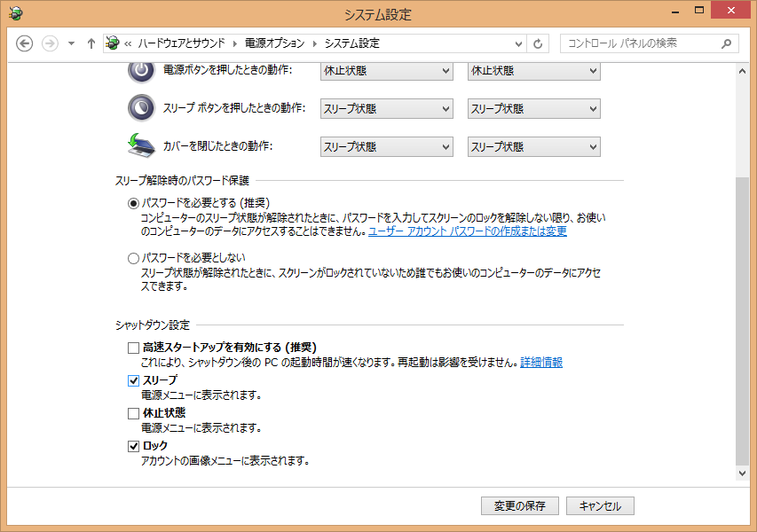757x532 pixels.
Task: Check the 休止状態 checkbox
Action: coord(133,413)
